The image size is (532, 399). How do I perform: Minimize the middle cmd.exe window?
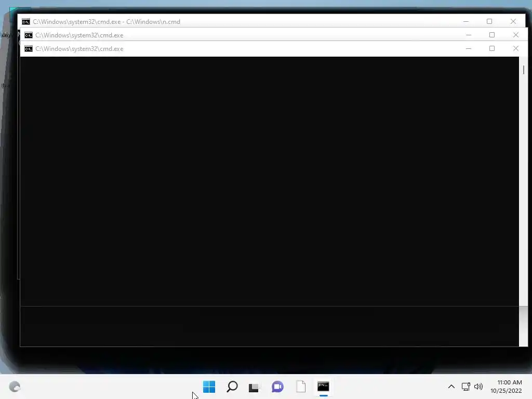pos(469,35)
